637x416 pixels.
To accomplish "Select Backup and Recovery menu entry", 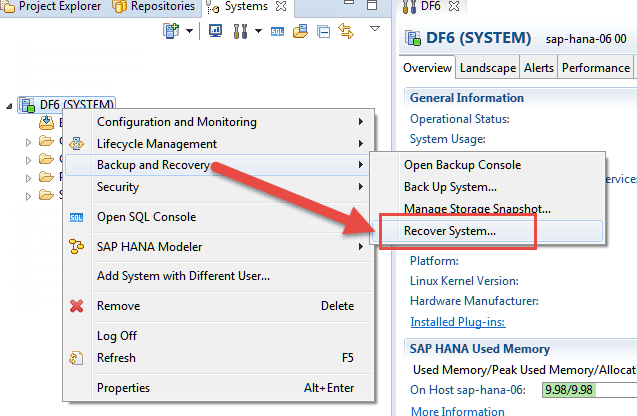I will (217, 165).
